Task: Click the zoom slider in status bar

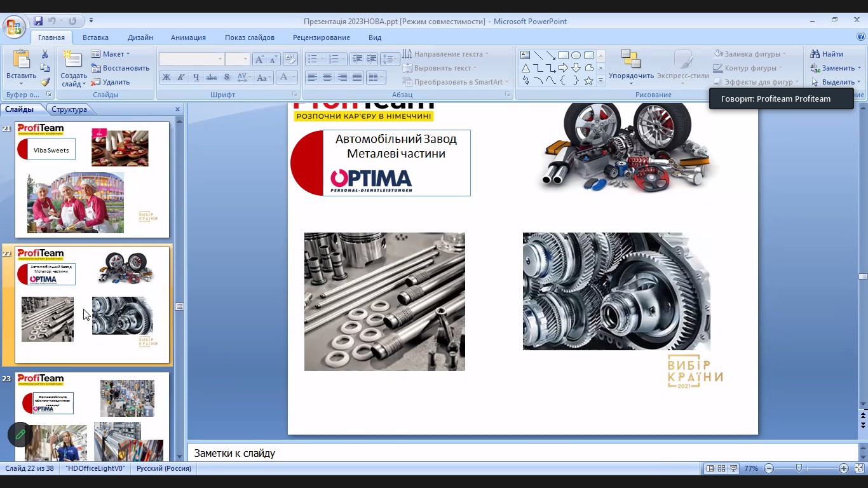Action: pyautogui.click(x=799, y=468)
